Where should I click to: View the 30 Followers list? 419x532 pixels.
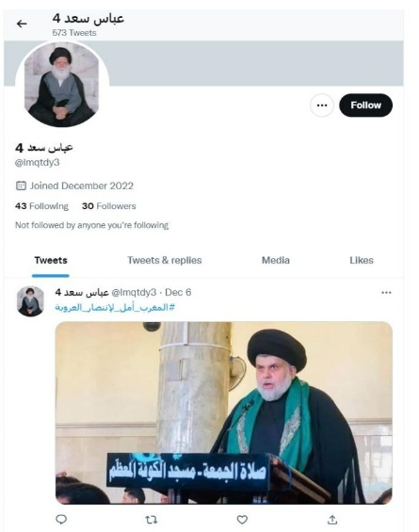(109, 206)
